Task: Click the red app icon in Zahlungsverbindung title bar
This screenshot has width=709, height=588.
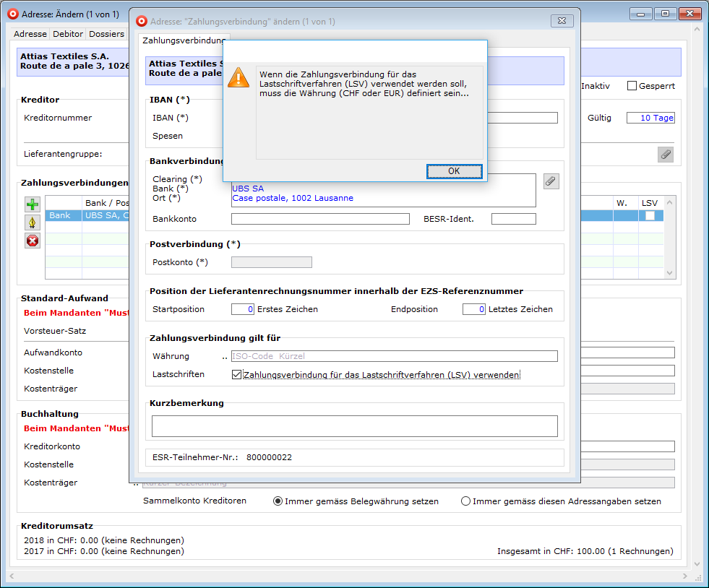Action: (142, 22)
